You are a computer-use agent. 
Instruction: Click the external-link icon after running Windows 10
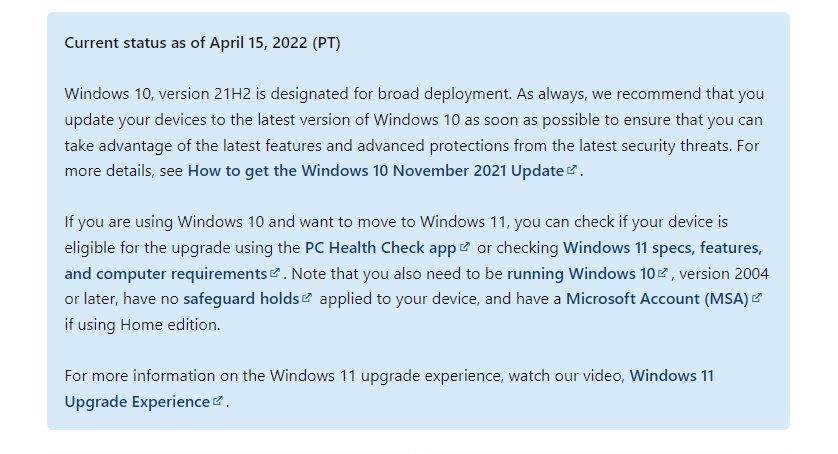point(662,273)
